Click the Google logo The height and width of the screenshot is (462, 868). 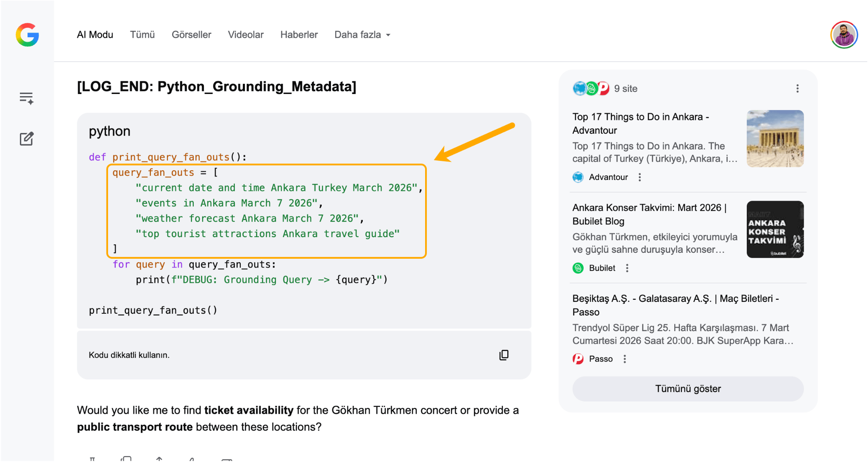(27, 35)
